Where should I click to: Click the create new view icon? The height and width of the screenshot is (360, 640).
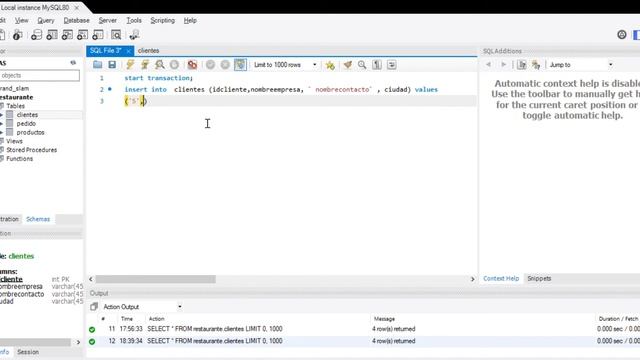67,35
